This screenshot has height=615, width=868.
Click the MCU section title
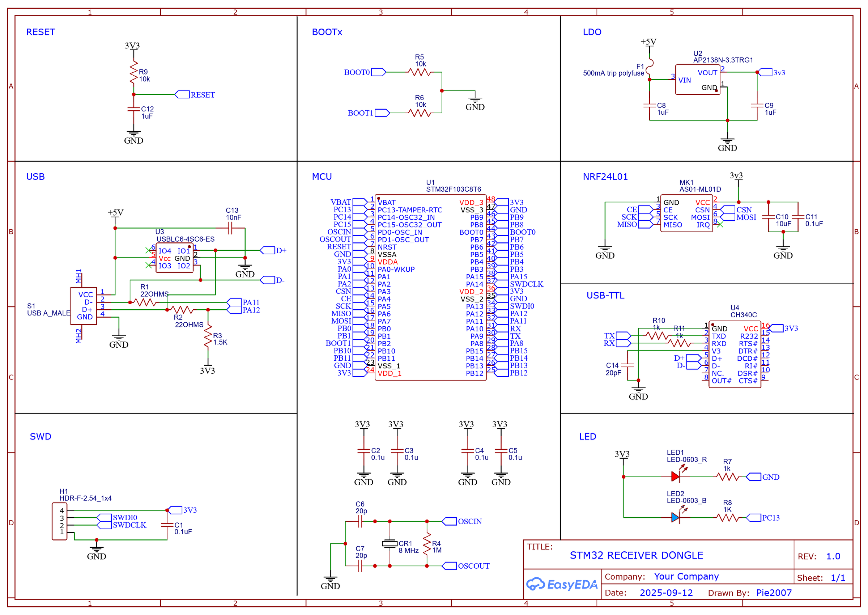point(322,177)
